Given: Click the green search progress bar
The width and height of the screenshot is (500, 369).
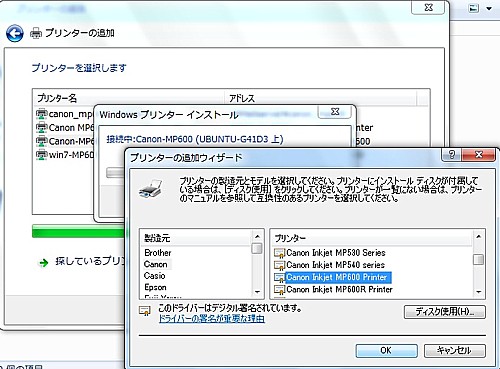Looking at the screenshot, I should [x=78, y=231].
